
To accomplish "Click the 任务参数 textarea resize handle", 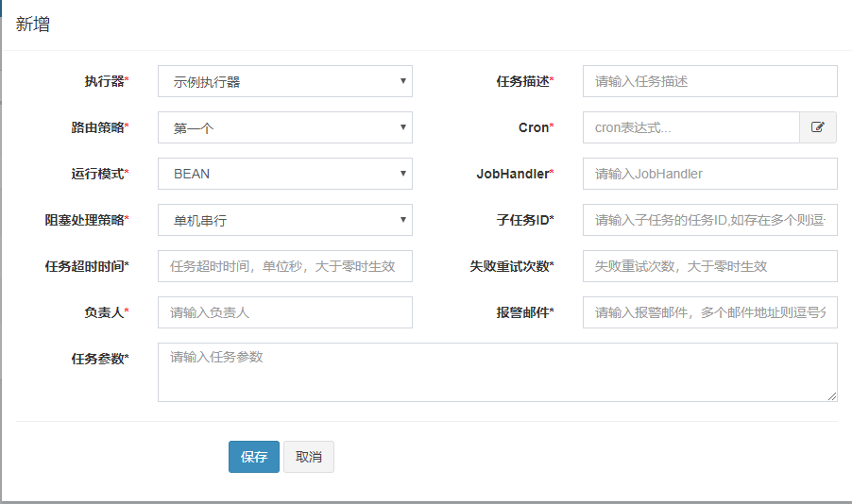I will 832,396.
